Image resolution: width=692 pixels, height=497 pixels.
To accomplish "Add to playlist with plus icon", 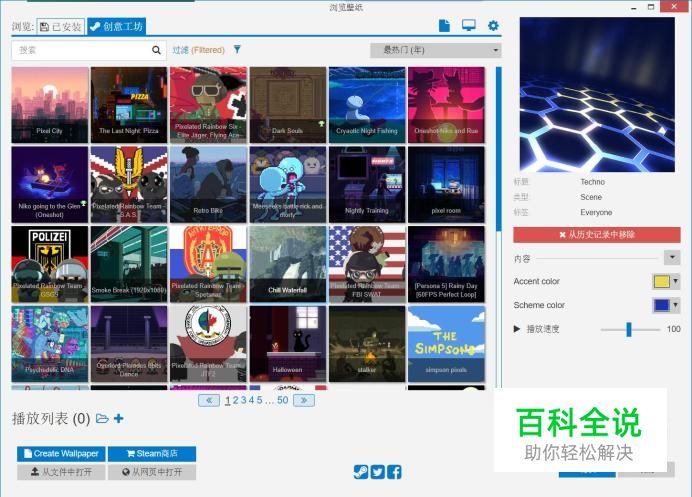I will 118,418.
